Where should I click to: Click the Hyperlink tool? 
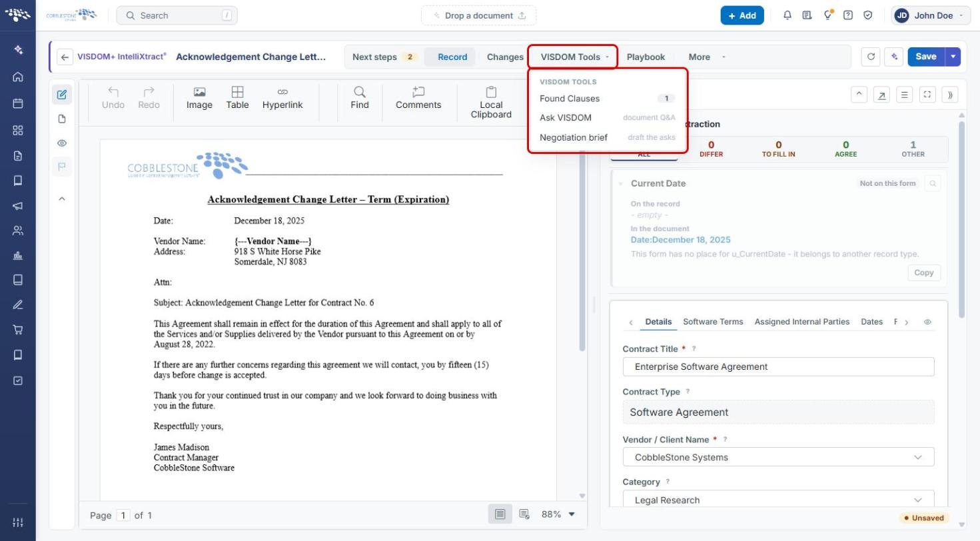(x=282, y=98)
